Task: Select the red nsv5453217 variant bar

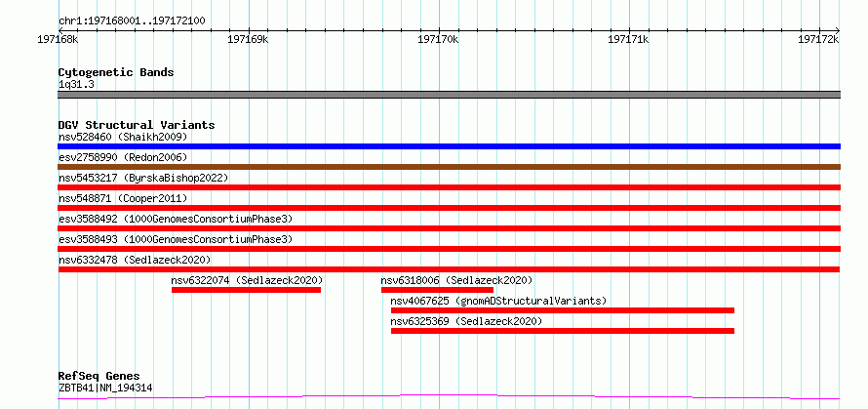Action: coord(449,187)
